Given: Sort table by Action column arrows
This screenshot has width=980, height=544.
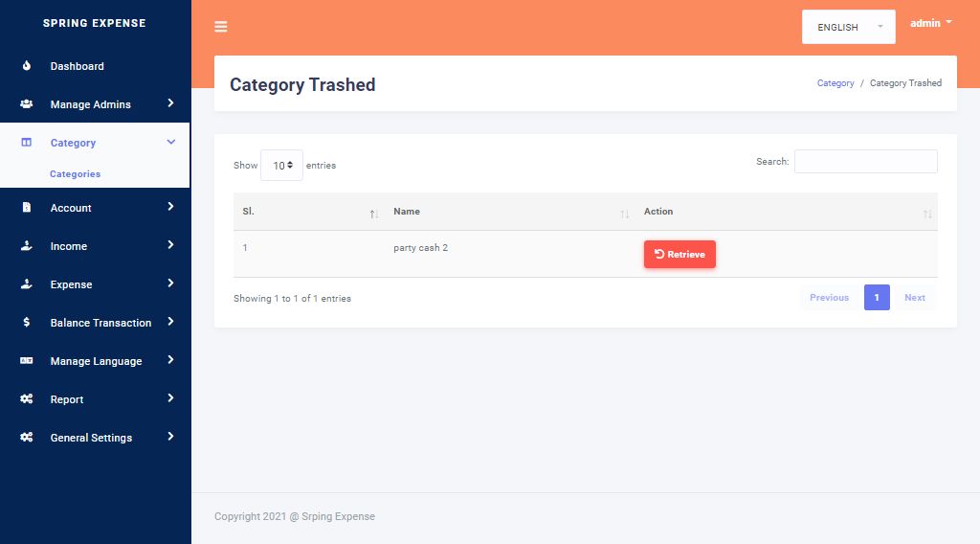Looking at the screenshot, I should pyautogui.click(x=927, y=214).
